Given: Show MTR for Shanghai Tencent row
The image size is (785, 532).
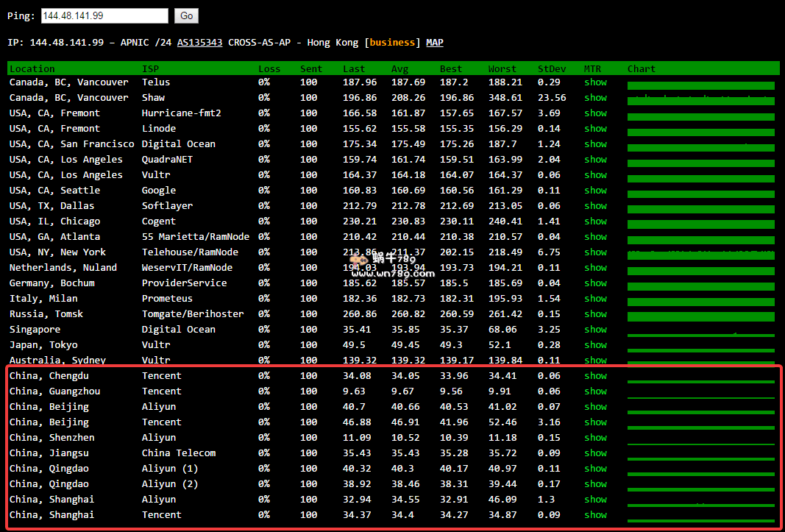Looking at the screenshot, I should tap(595, 515).
